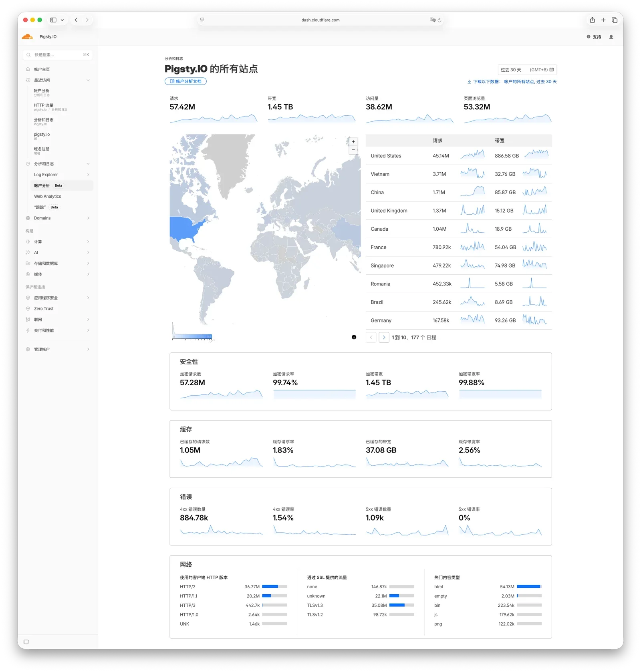Image resolution: width=641 pixels, height=672 pixels.
Task: Focus the 快速搜索 search field
Action: tap(57, 55)
